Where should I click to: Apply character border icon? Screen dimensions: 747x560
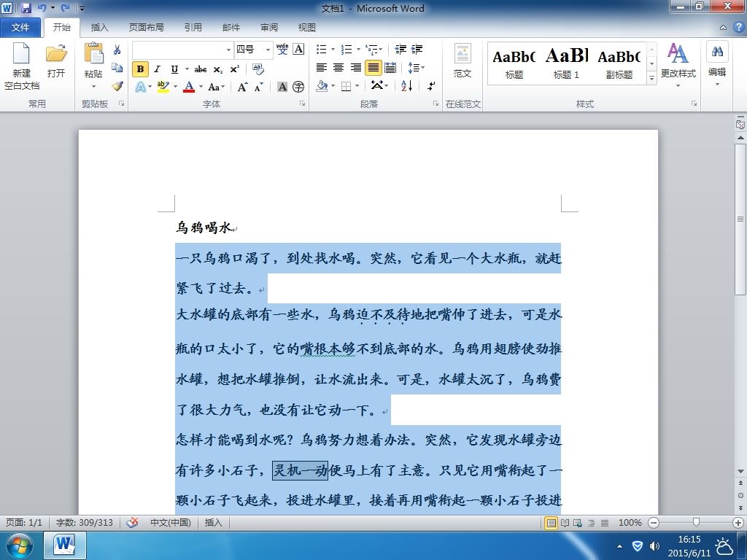pos(298,49)
